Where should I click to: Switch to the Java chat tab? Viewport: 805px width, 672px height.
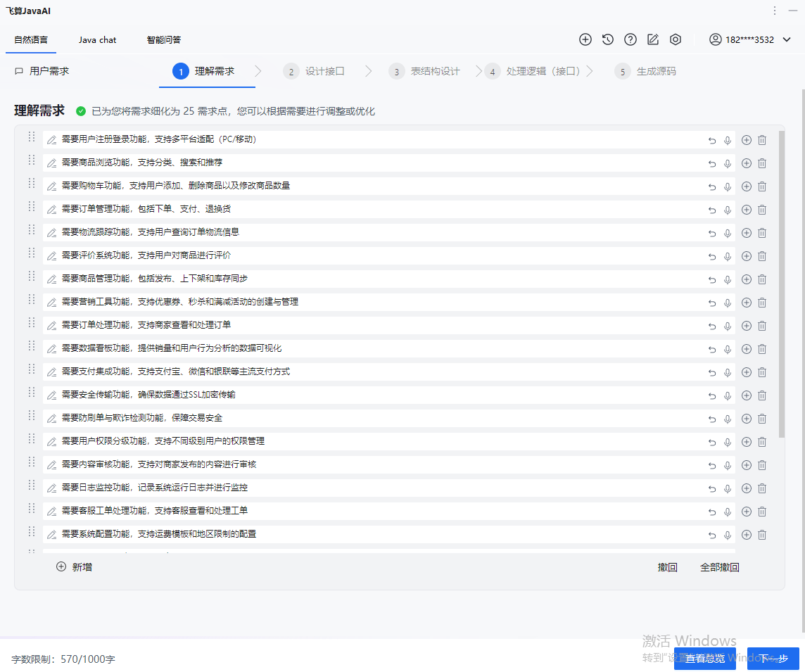coord(98,39)
